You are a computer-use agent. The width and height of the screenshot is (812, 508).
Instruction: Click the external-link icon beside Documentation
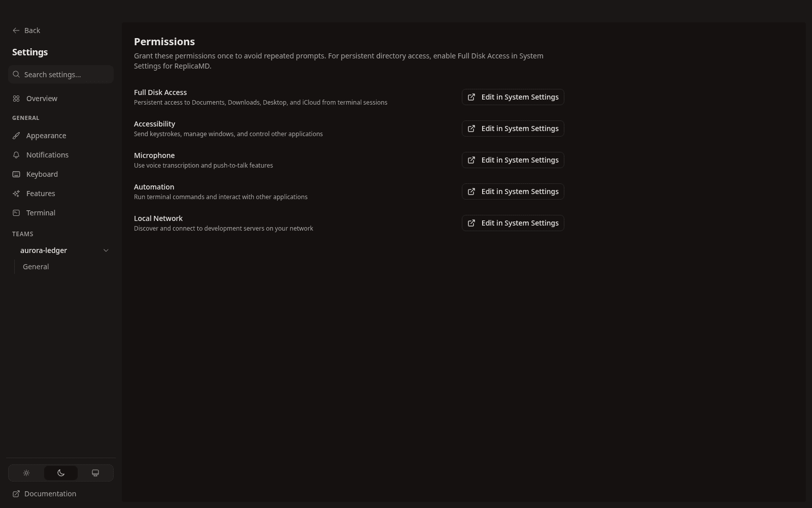click(x=16, y=494)
